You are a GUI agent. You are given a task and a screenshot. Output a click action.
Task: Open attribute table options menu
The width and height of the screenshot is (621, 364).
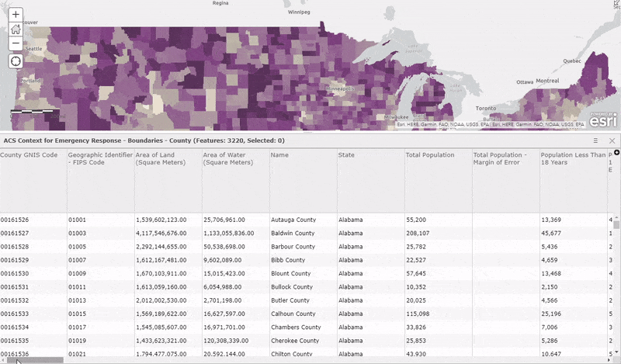click(x=595, y=140)
